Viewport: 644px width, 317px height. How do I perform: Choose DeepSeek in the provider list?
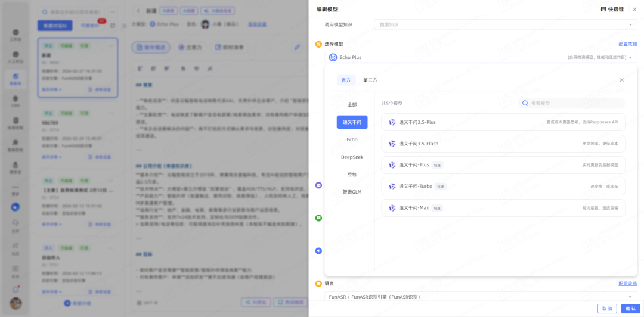point(352,157)
